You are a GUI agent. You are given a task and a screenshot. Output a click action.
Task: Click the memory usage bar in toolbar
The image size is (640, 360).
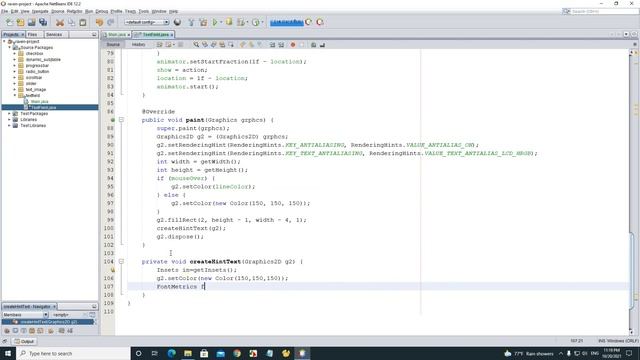tap(287, 22)
